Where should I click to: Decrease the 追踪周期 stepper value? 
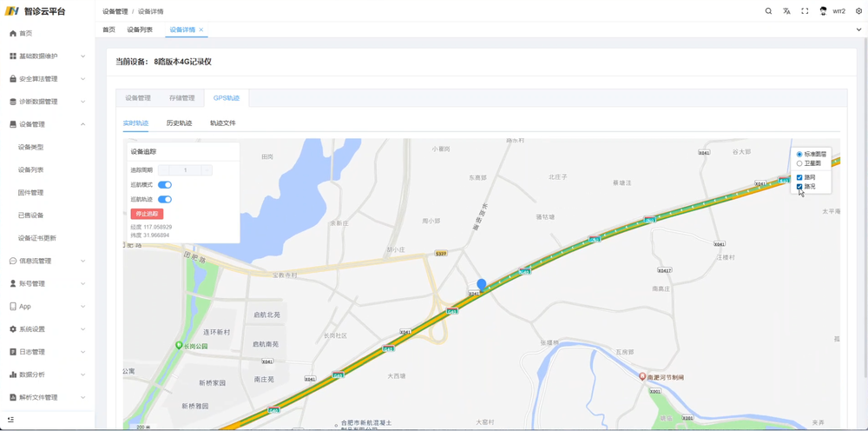[x=163, y=170]
